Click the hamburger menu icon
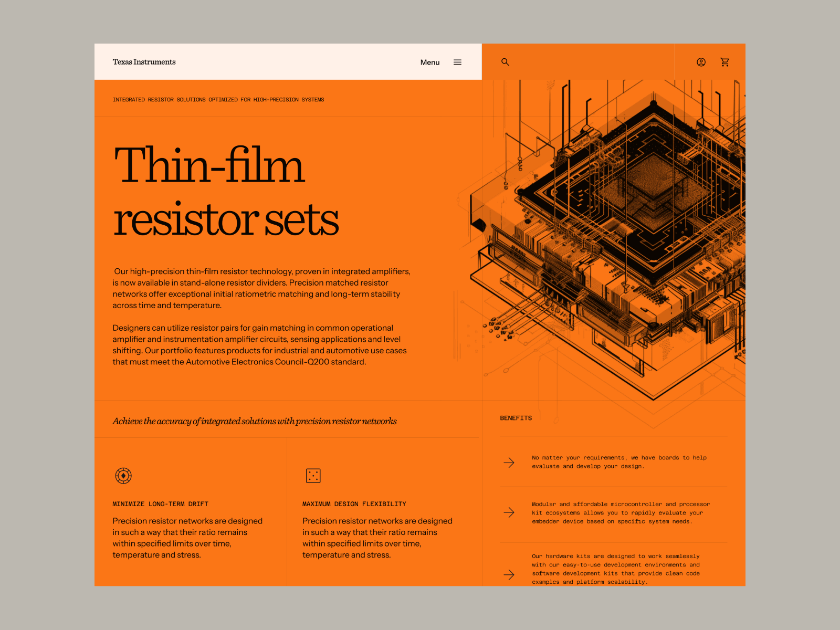The width and height of the screenshot is (840, 630). point(457,62)
